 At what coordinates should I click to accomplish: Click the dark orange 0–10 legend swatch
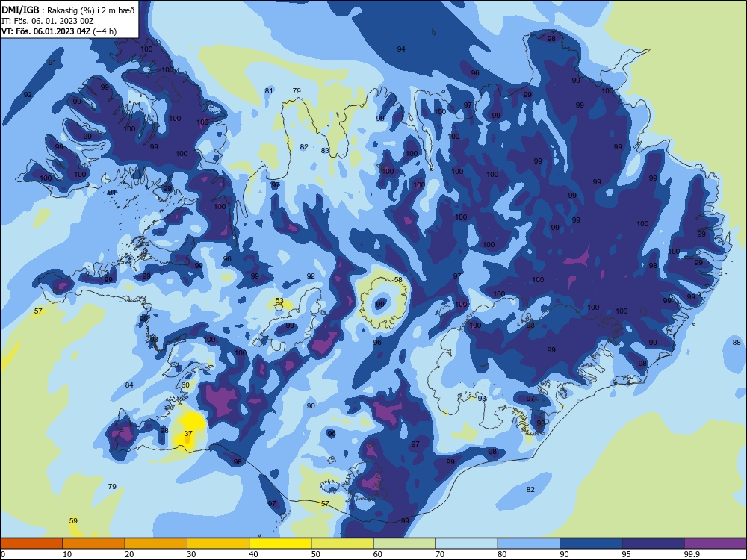coord(31,544)
